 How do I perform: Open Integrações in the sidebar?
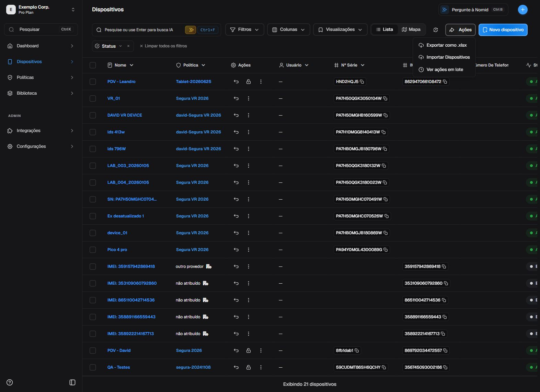tap(41, 131)
